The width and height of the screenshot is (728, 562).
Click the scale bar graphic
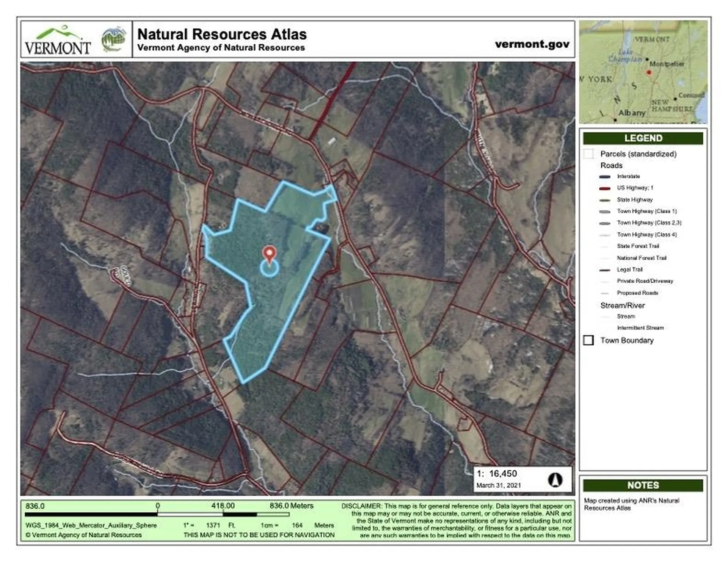pos(157,514)
